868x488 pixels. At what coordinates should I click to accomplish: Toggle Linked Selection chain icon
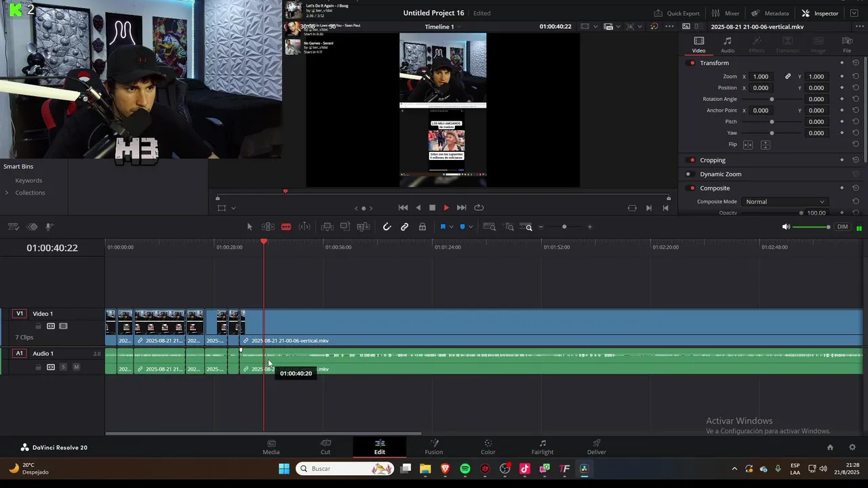(405, 227)
